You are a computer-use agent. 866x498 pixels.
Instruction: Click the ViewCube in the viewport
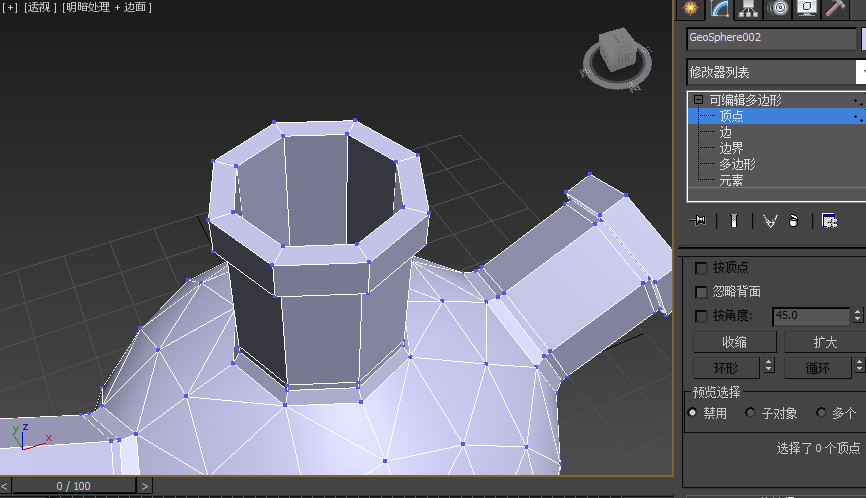point(618,50)
